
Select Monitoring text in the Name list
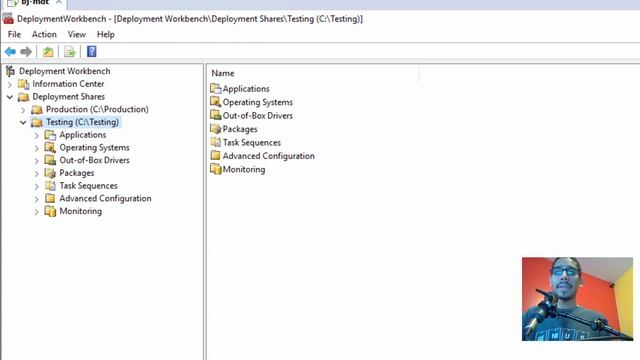coord(244,169)
